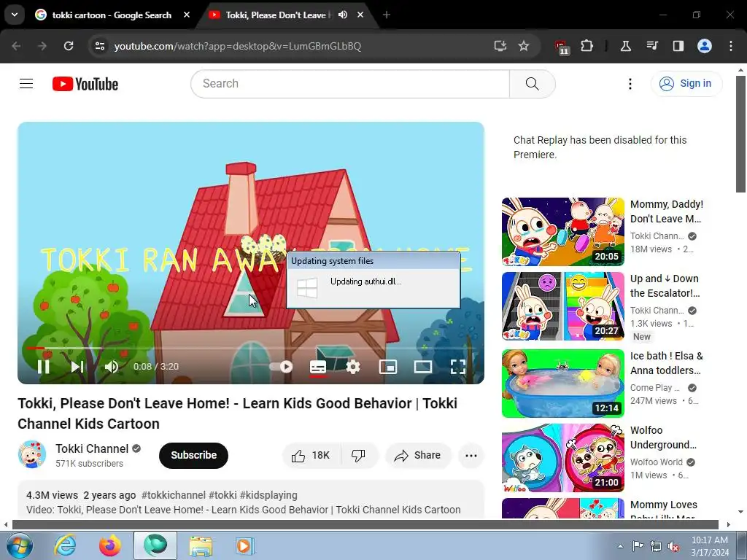The width and height of the screenshot is (747, 560).
Task: Mute the video player volume
Action: 112,366
